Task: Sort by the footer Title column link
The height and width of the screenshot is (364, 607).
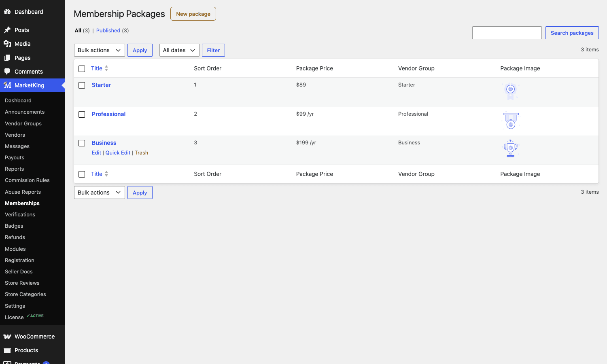Action: point(96,174)
